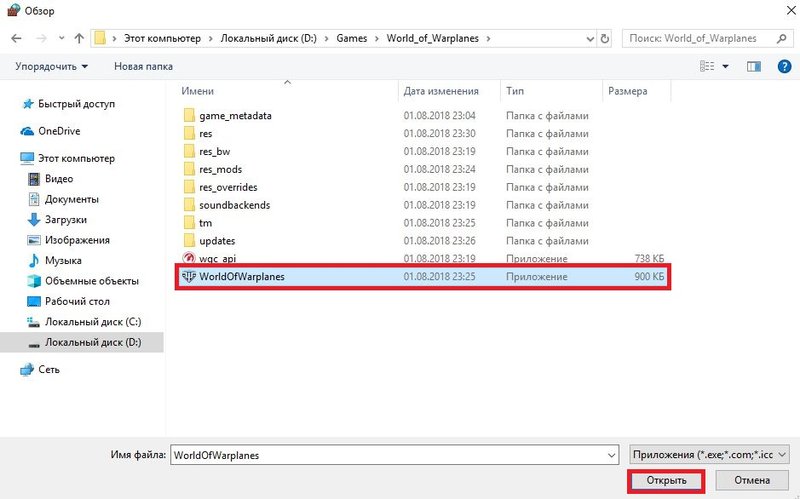The width and height of the screenshot is (800, 499).
Task: Expand the address bar history dropdown
Action: [590, 38]
